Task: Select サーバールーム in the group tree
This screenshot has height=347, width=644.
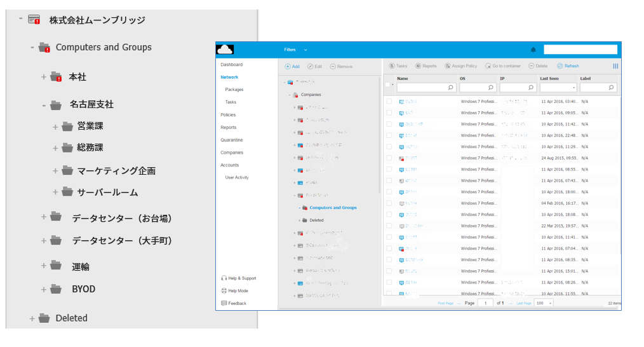Action: coord(107,193)
